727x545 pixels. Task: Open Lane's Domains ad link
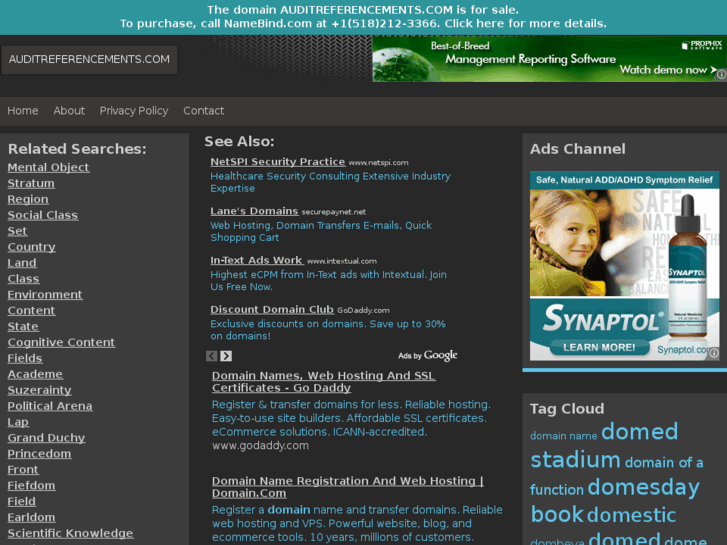click(x=254, y=211)
